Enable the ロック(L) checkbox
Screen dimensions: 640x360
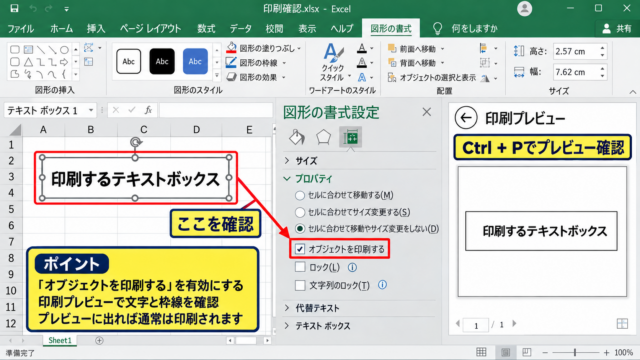coord(300,267)
